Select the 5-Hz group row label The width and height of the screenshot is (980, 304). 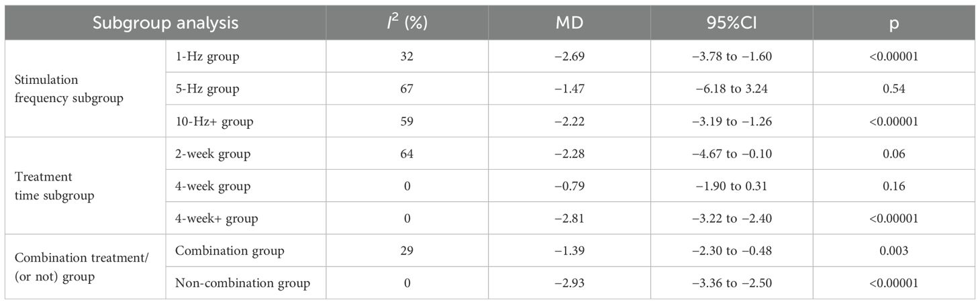click(207, 89)
